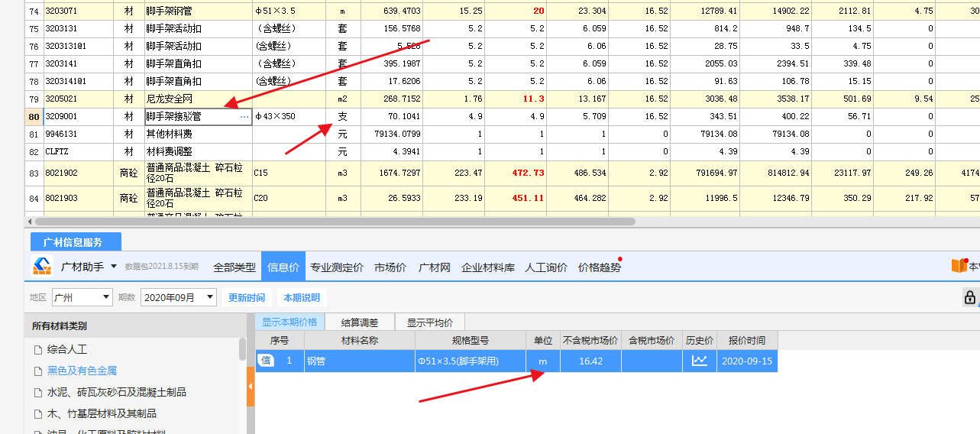Click the 含税市场价 column header
Image resolution: width=980 pixels, height=434 pixels.
click(652, 341)
